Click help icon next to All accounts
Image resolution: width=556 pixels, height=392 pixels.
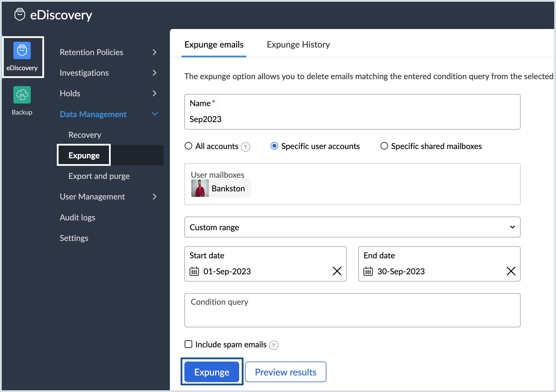coord(246,147)
